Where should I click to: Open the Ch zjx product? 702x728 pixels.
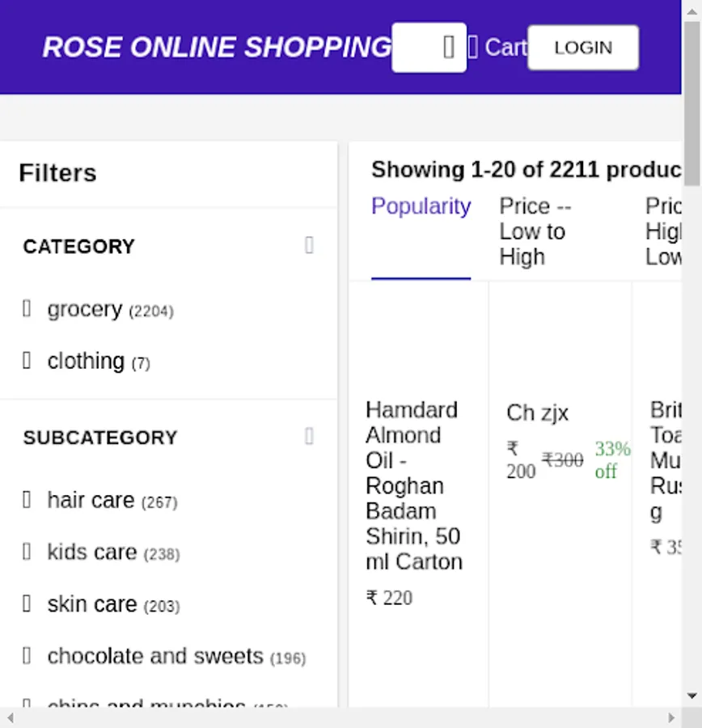click(x=537, y=413)
